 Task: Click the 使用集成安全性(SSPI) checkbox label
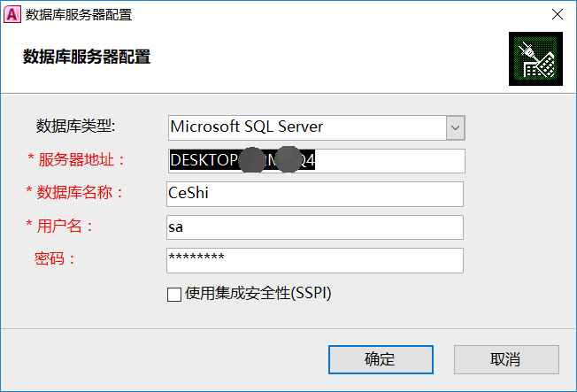(x=258, y=294)
